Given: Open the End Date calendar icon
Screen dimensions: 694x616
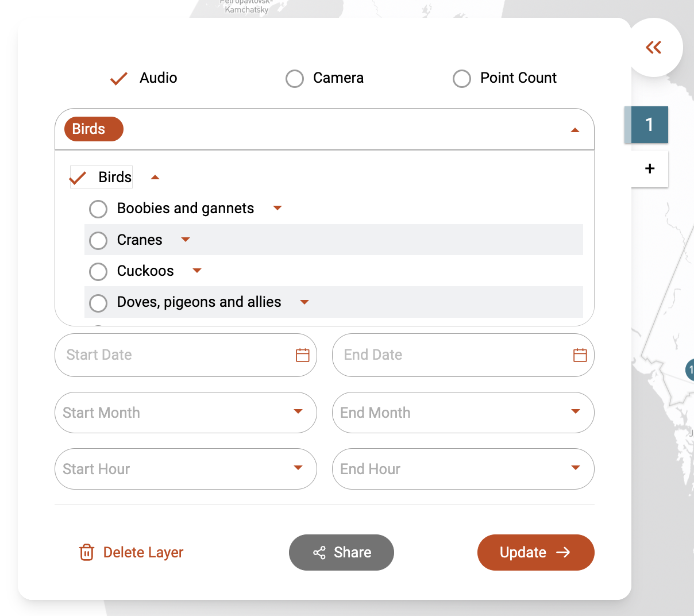Looking at the screenshot, I should click(x=580, y=355).
